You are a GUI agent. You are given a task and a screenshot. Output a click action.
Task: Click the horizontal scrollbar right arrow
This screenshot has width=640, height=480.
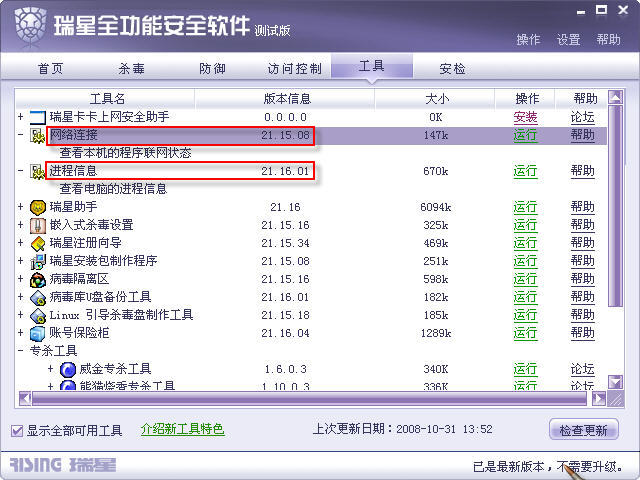(599, 398)
